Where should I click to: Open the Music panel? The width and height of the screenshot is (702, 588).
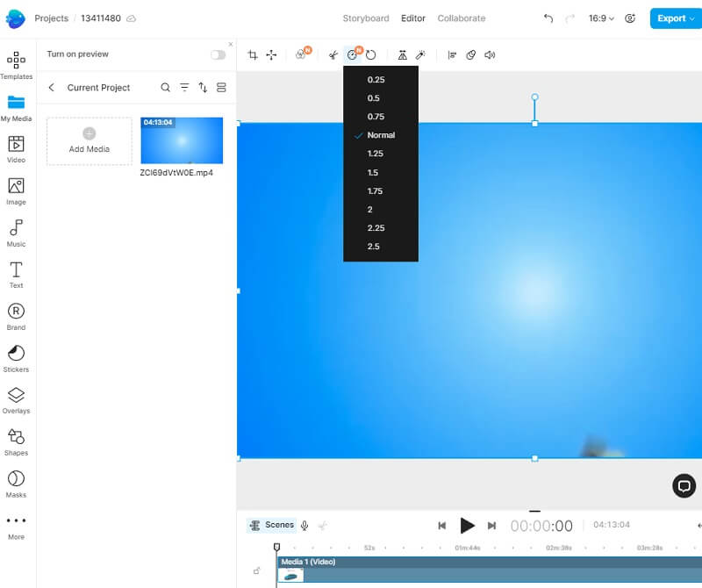[x=16, y=229]
